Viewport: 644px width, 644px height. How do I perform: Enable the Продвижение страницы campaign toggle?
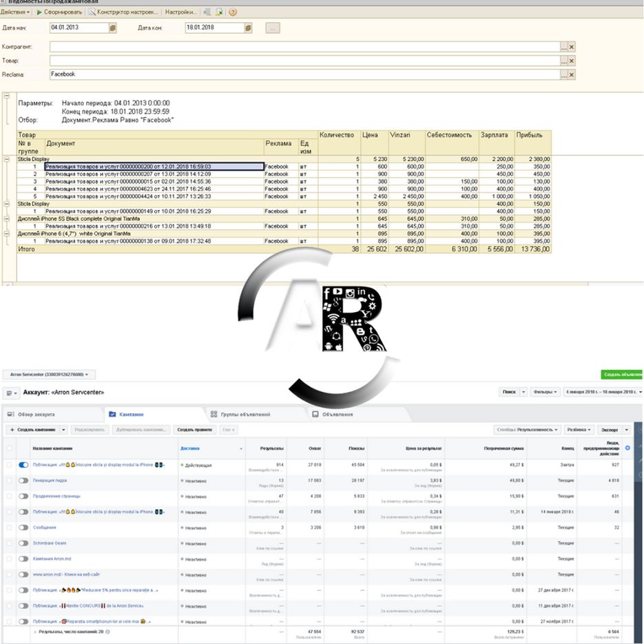click(23, 496)
